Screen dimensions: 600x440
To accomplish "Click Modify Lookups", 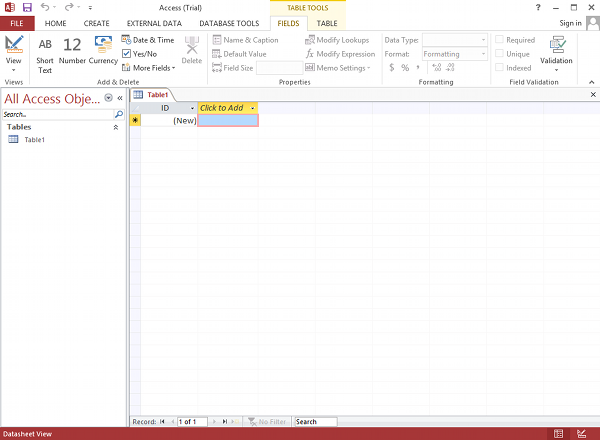I will point(338,40).
